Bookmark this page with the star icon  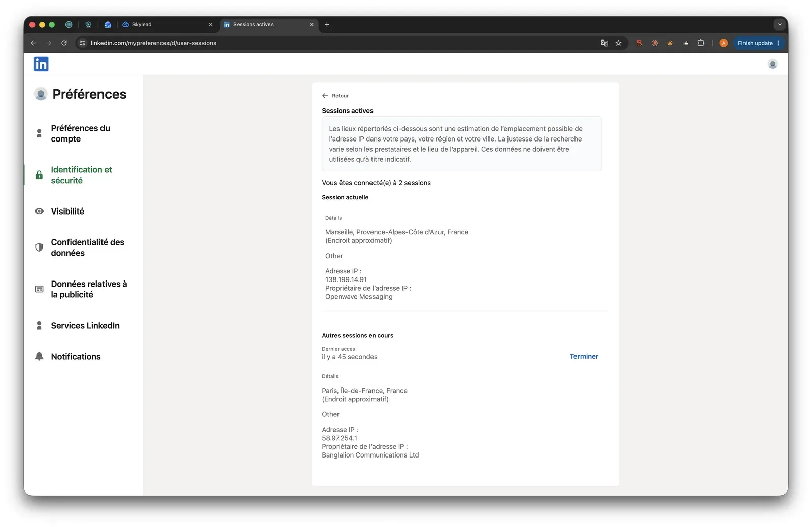click(x=618, y=43)
